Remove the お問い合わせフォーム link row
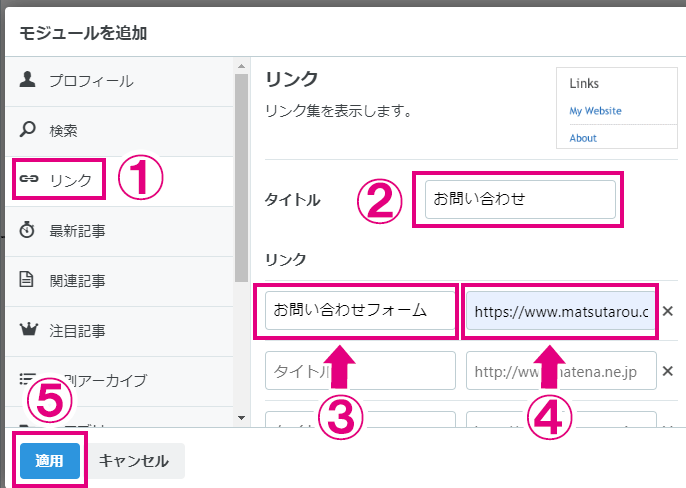Image resolution: width=686 pixels, height=488 pixels. 668,311
